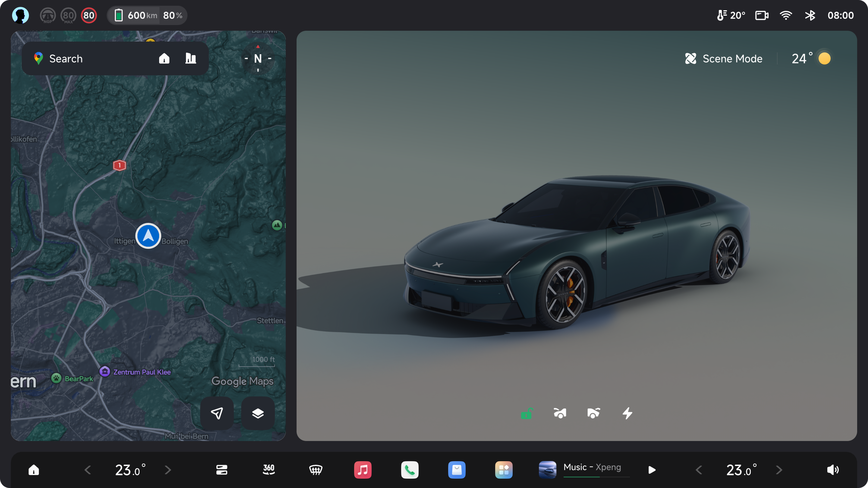Viewport: 868px width, 488px height.
Task: Play the Music - Xpeng track
Action: tap(652, 470)
